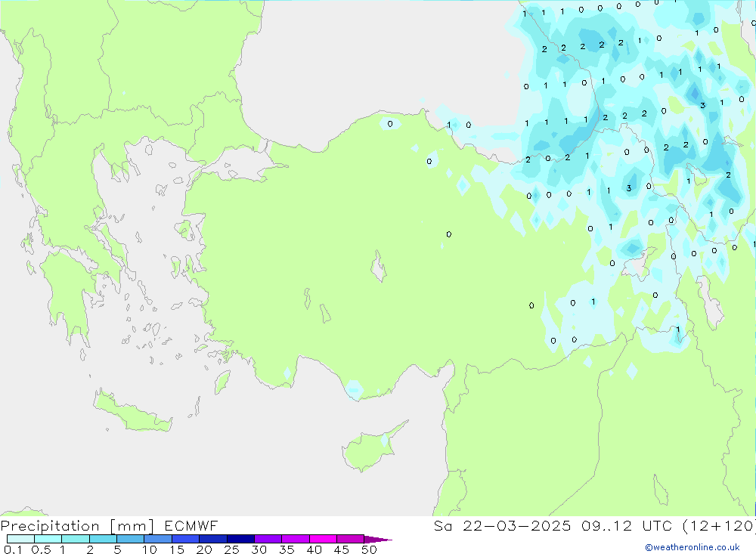The width and height of the screenshot is (756, 554).
Task: Click the 'Precipitation [mm]' title text
Action: point(78,526)
